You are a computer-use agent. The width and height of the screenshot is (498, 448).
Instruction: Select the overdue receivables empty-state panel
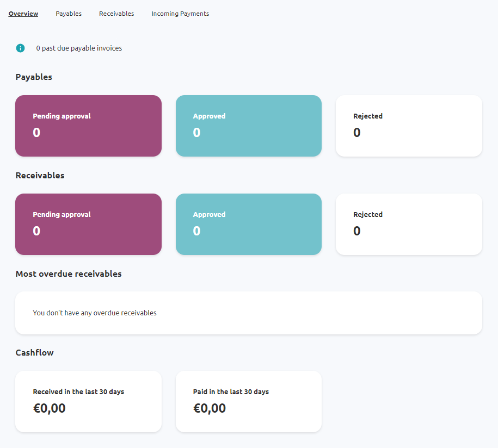click(x=249, y=313)
